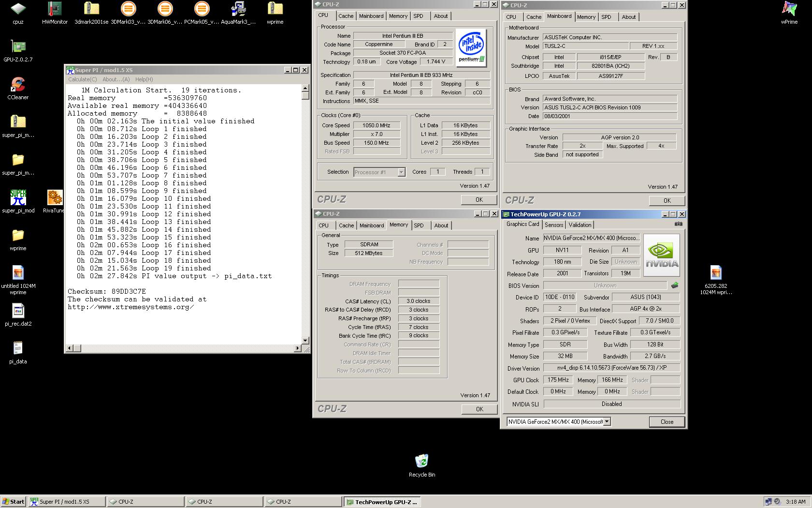Select the 6205.282 1024M wprime file

(x=716, y=280)
